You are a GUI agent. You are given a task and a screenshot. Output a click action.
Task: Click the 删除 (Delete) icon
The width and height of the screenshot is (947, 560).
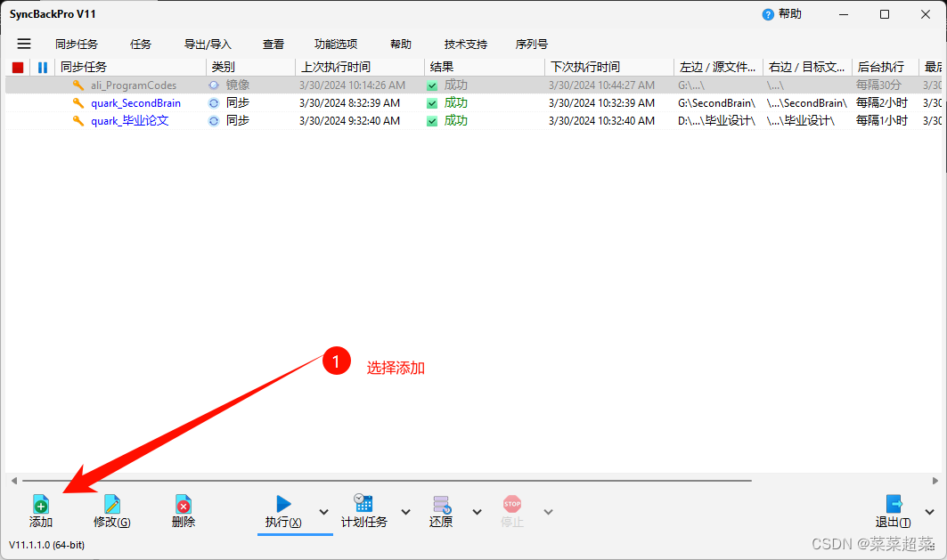(183, 504)
